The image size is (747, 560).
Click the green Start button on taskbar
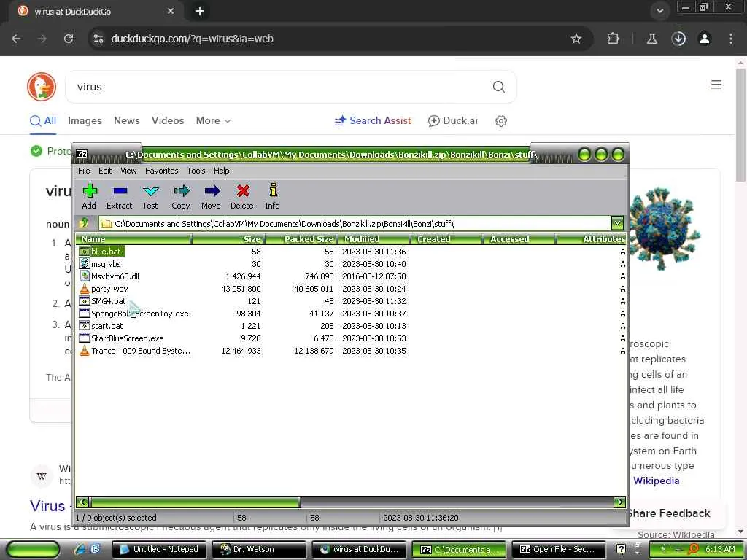point(34,549)
